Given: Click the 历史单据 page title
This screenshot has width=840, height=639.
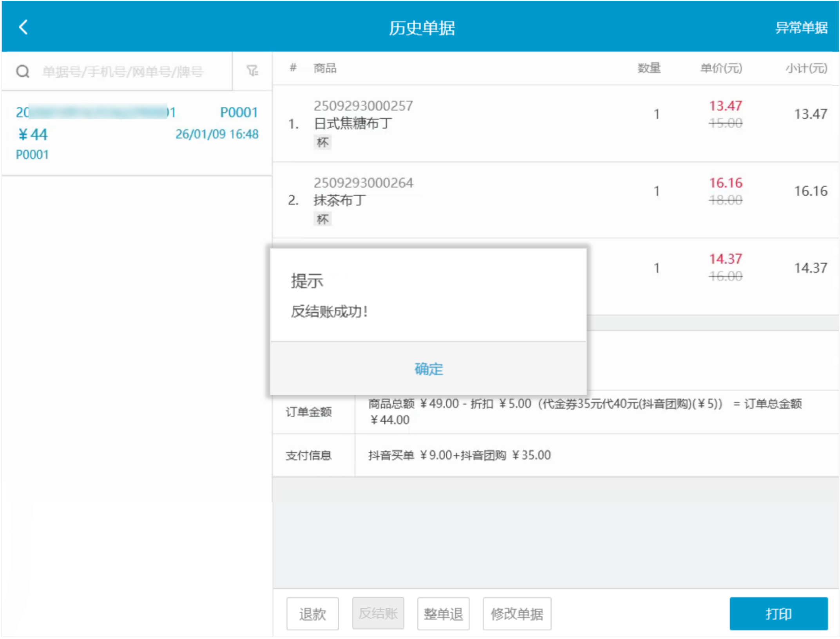Looking at the screenshot, I should pos(422,28).
